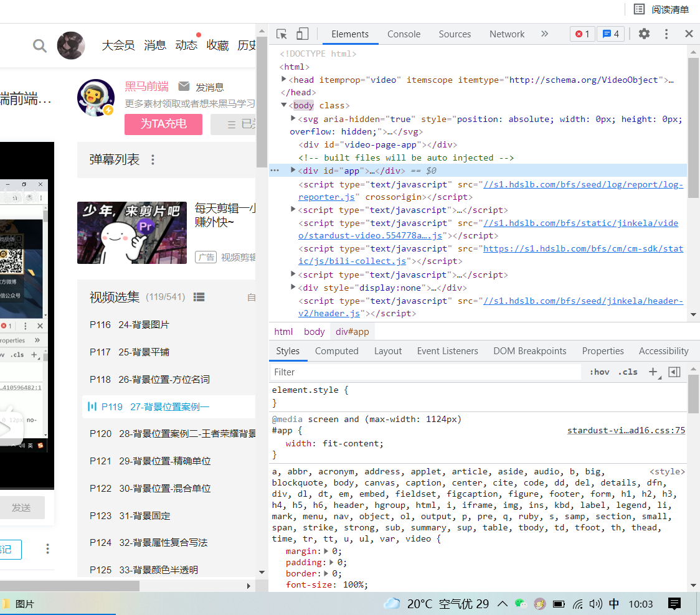Open the notification center icon

pyautogui.click(x=674, y=604)
